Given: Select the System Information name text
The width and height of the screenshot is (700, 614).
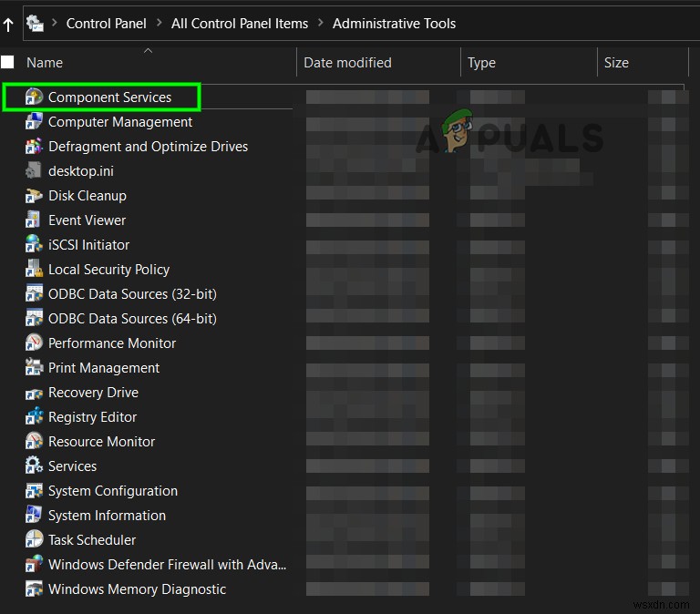Looking at the screenshot, I should (x=108, y=516).
